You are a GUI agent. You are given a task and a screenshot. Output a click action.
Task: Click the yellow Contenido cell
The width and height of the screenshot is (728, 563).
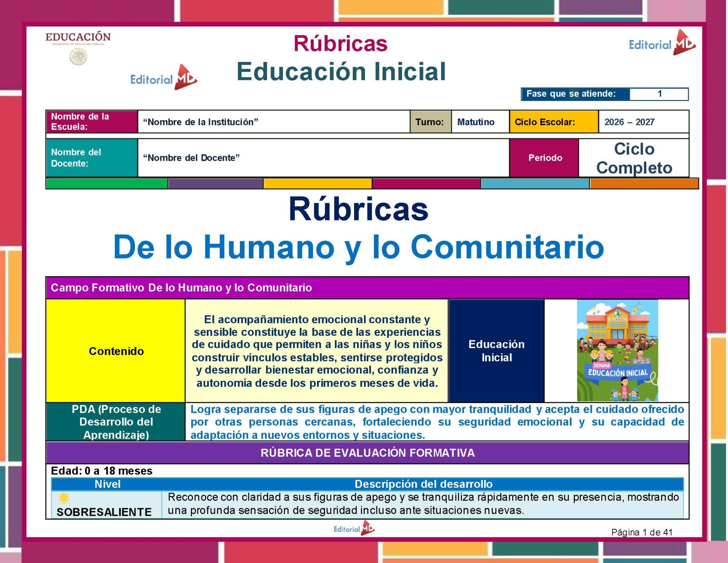(x=116, y=351)
